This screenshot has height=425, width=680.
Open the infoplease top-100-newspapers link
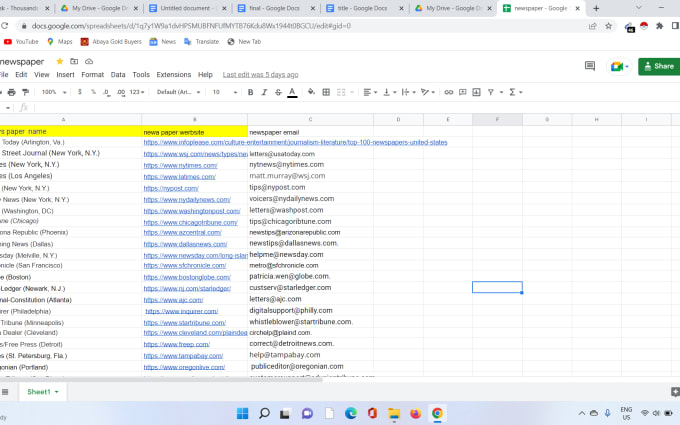pos(295,142)
